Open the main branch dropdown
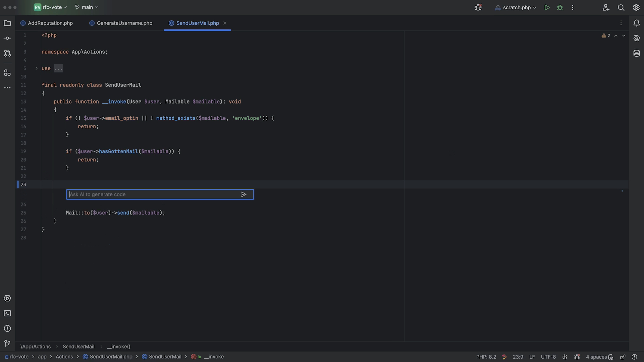The width and height of the screenshot is (644, 362). [87, 7]
